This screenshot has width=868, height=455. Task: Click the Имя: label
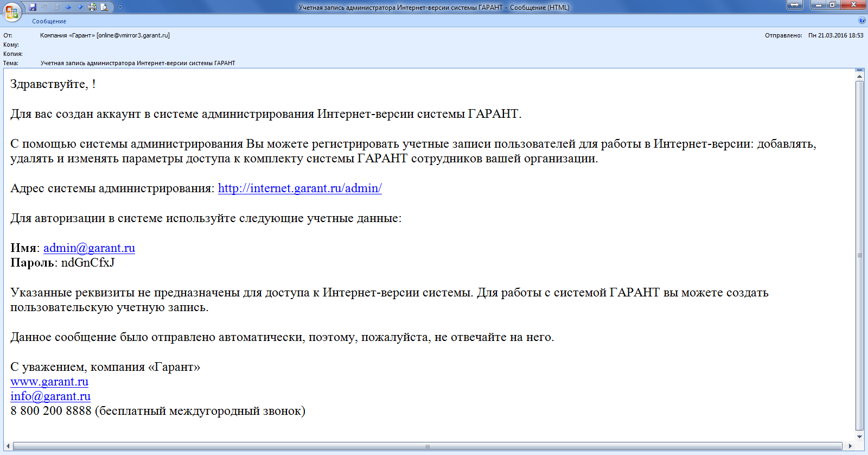click(25, 248)
